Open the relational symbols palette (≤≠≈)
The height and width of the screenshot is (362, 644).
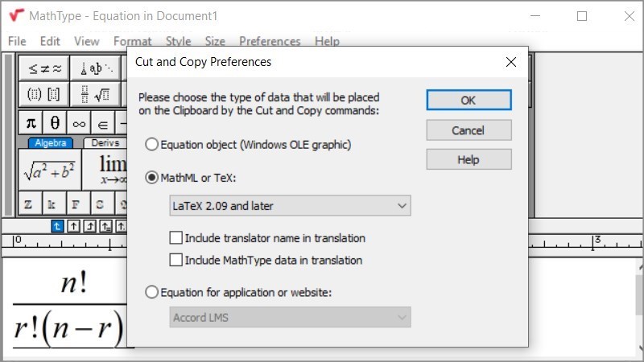point(44,68)
